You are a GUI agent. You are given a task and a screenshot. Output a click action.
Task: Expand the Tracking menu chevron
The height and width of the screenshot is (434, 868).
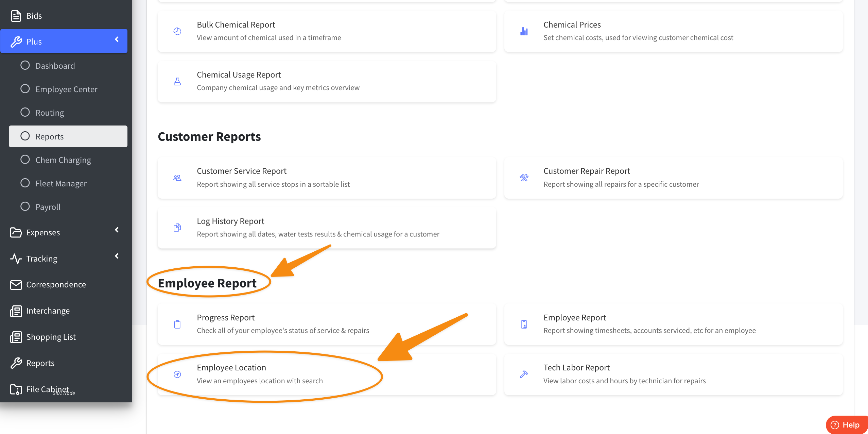click(117, 256)
